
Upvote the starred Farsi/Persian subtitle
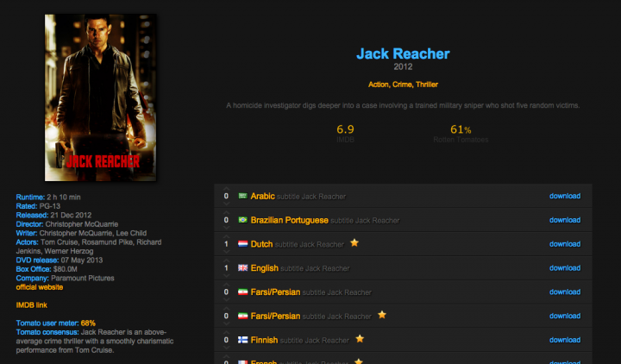click(x=226, y=309)
